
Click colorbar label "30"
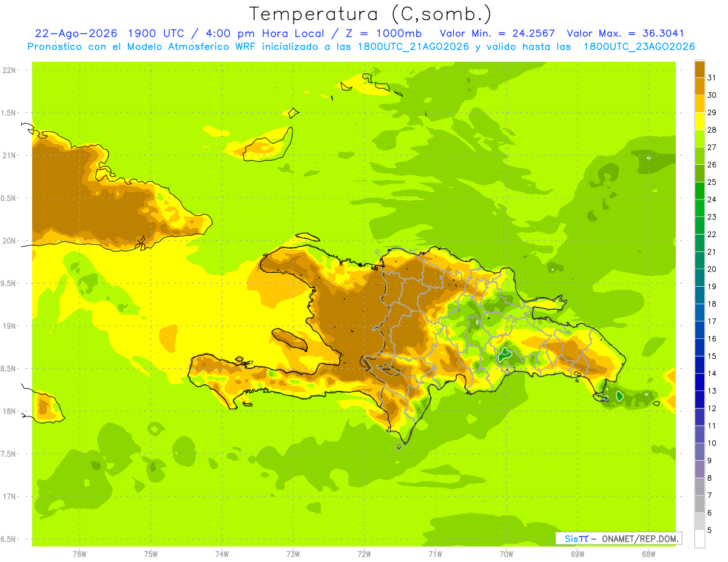point(712,95)
